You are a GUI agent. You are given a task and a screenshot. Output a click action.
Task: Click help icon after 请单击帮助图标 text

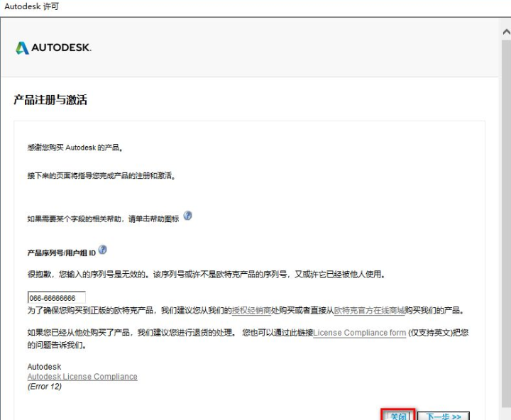coord(187,216)
